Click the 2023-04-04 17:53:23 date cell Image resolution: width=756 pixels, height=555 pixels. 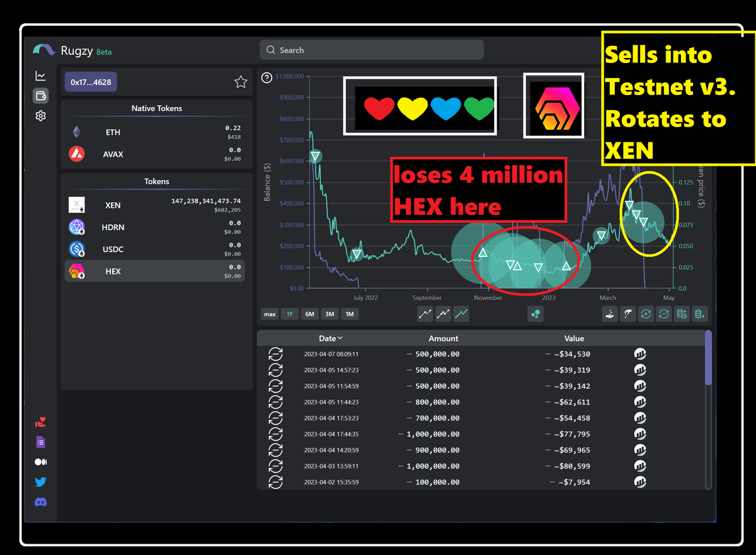point(331,418)
